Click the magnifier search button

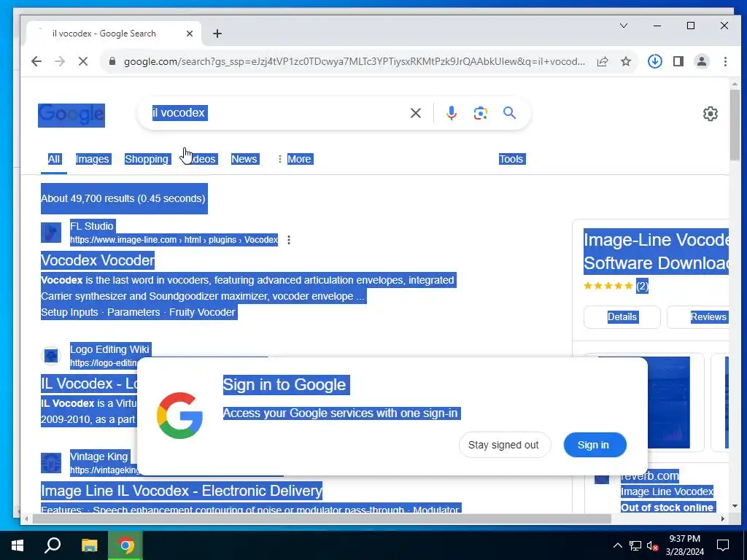510,113
